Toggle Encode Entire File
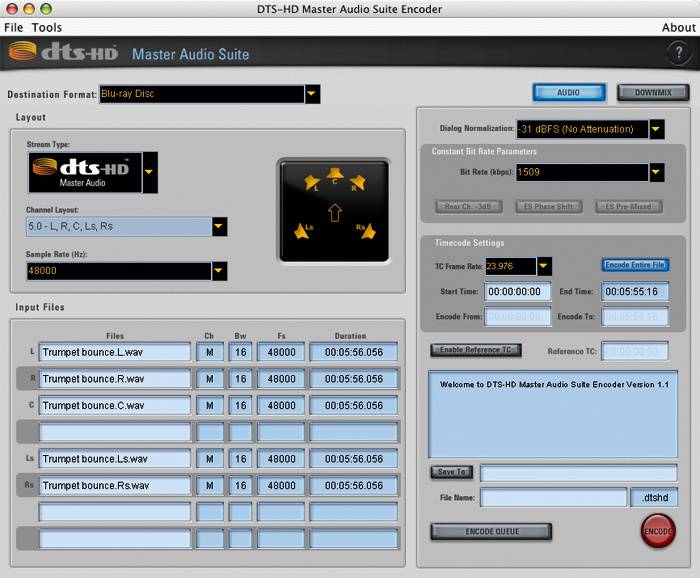Viewport: 700px width, 578px height. [x=635, y=265]
